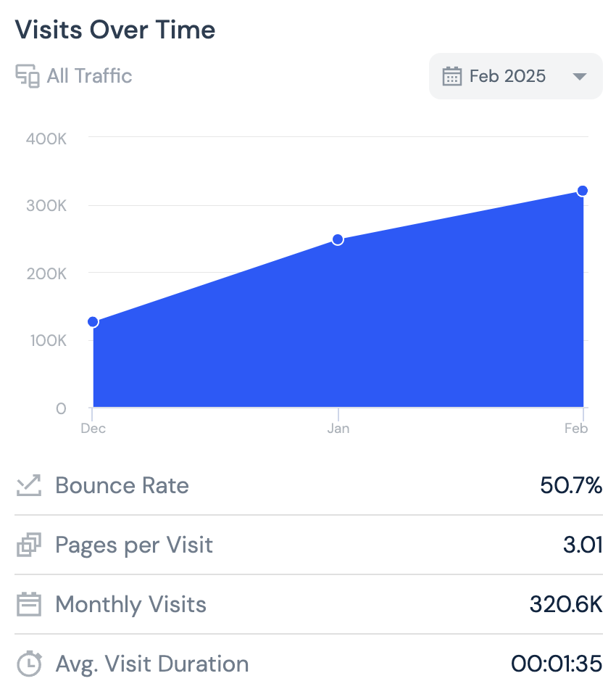The height and width of the screenshot is (689, 616).
Task: Expand the date picker dropdown arrow
Action: click(579, 76)
